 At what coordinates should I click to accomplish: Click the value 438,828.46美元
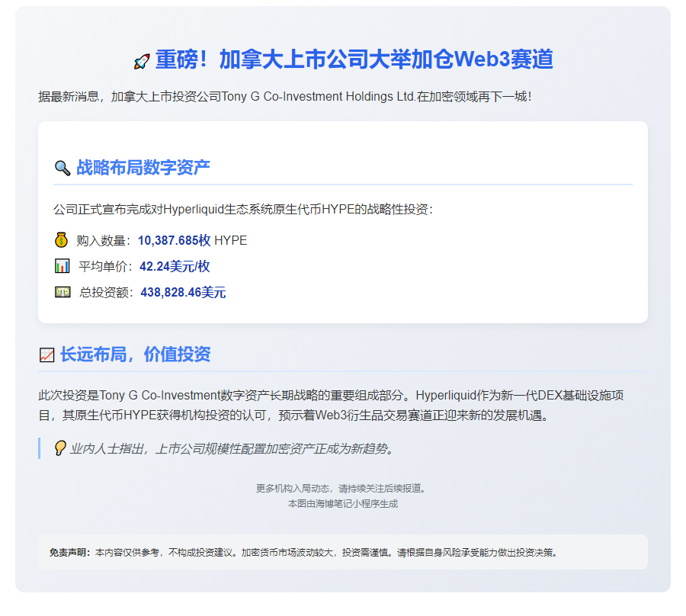pos(183,292)
